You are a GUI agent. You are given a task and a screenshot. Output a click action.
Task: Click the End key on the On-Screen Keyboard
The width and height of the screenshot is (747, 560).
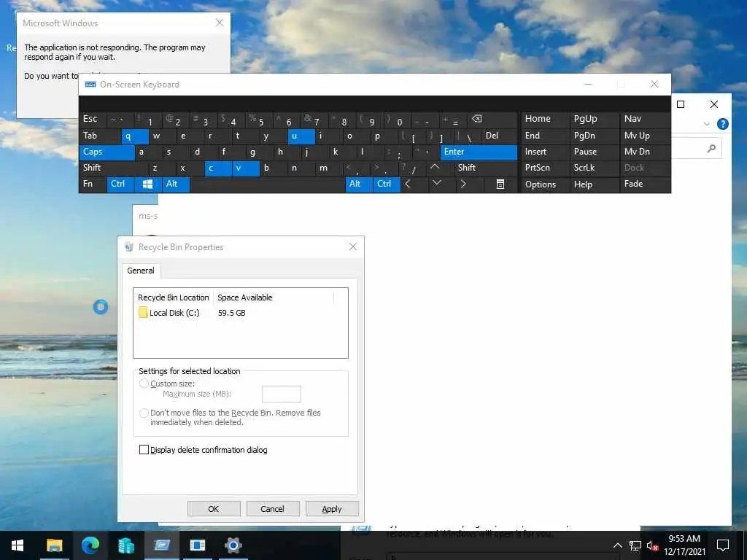point(545,136)
